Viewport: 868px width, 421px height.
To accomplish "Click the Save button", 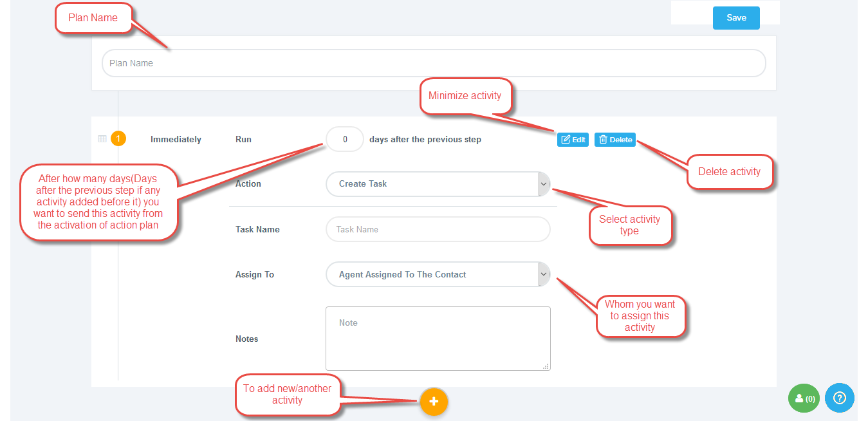I will (x=735, y=18).
